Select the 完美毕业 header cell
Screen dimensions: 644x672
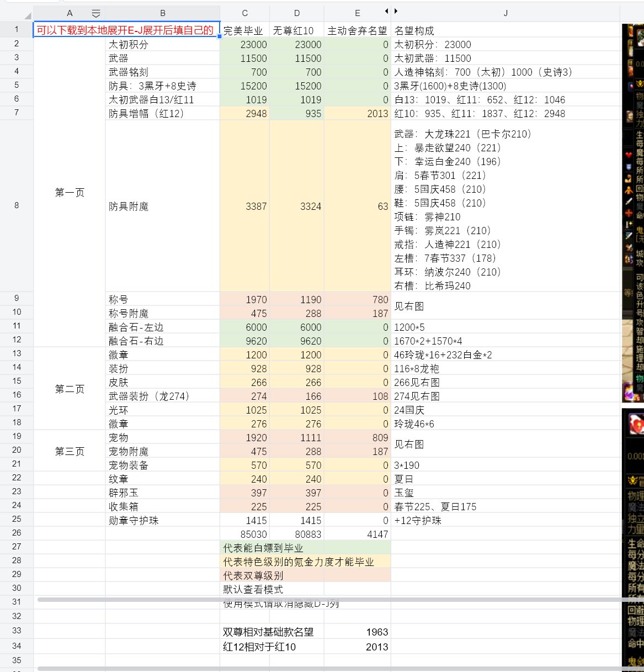pyautogui.click(x=244, y=30)
